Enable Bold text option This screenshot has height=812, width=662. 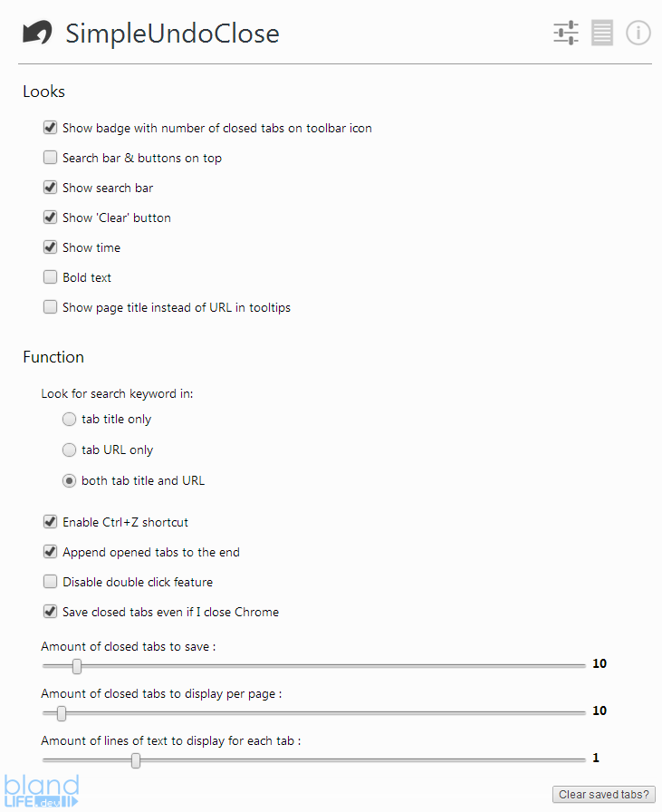point(50,277)
